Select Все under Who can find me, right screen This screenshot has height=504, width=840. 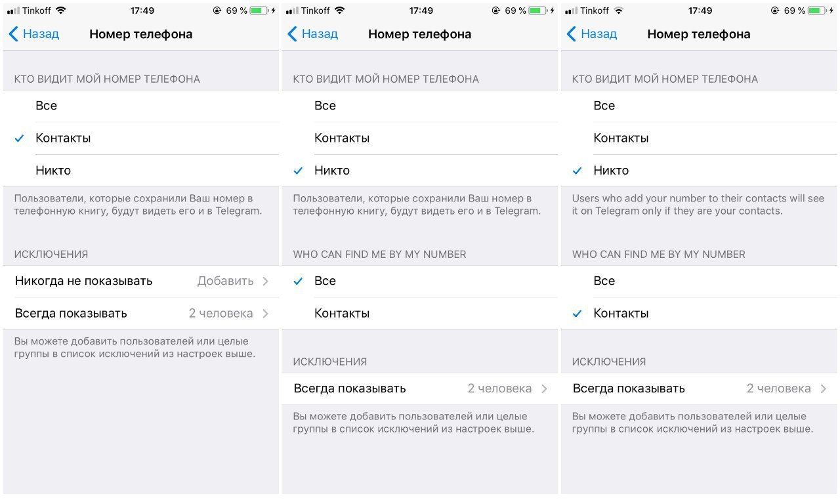(x=700, y=281)
